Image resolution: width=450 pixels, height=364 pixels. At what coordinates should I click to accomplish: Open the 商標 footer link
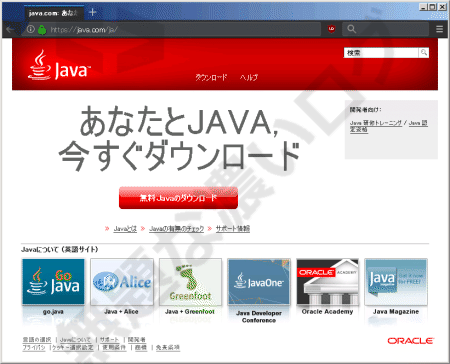coord(141,348)
